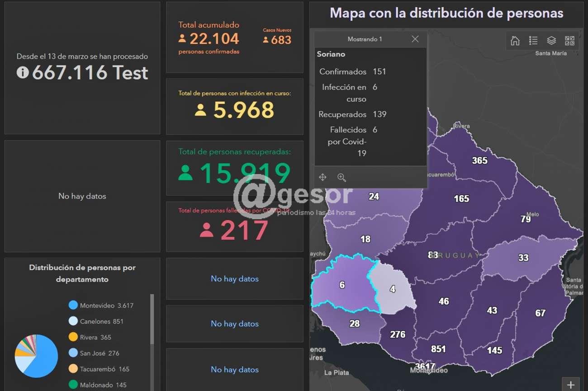The width and height of the screenshot is (588, 391).
Task: Click the map Home extent icon
Action: pos(515,41)
